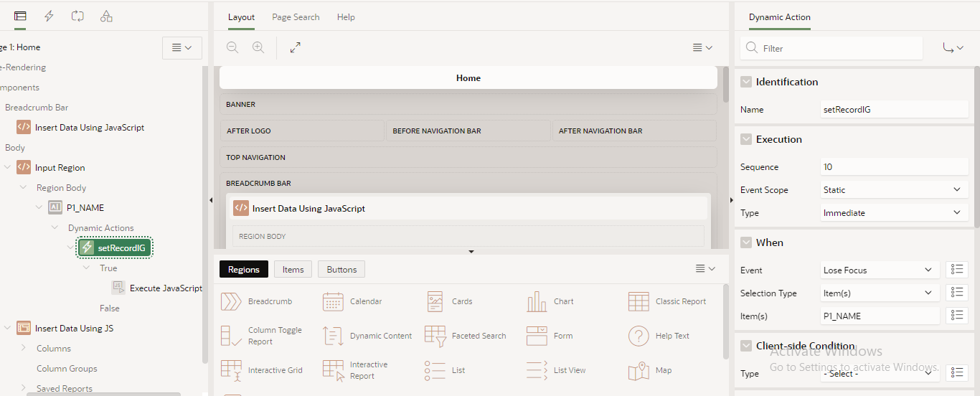Select the Column Toggle Report icon

pos(231,336)
